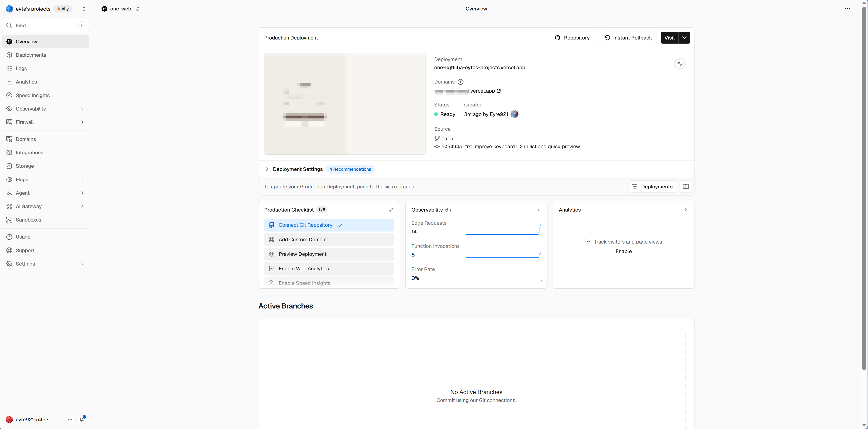Click the activity pulse icon beside the deployment URL
Image resolution: width=868 pixels, height=429 pixels.
[x=680, y=64]
